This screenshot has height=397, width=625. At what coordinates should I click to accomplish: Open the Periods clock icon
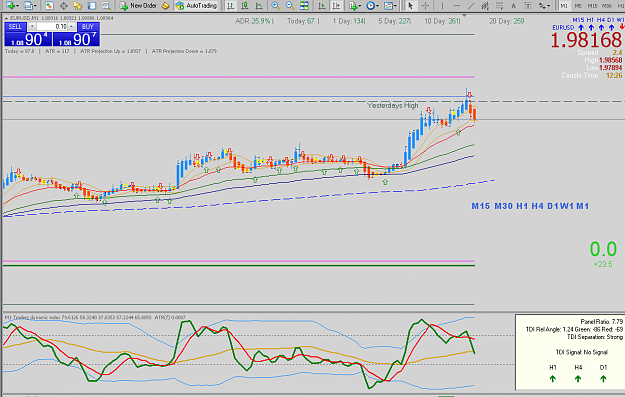pyautogui.click(x=371, y=6)
